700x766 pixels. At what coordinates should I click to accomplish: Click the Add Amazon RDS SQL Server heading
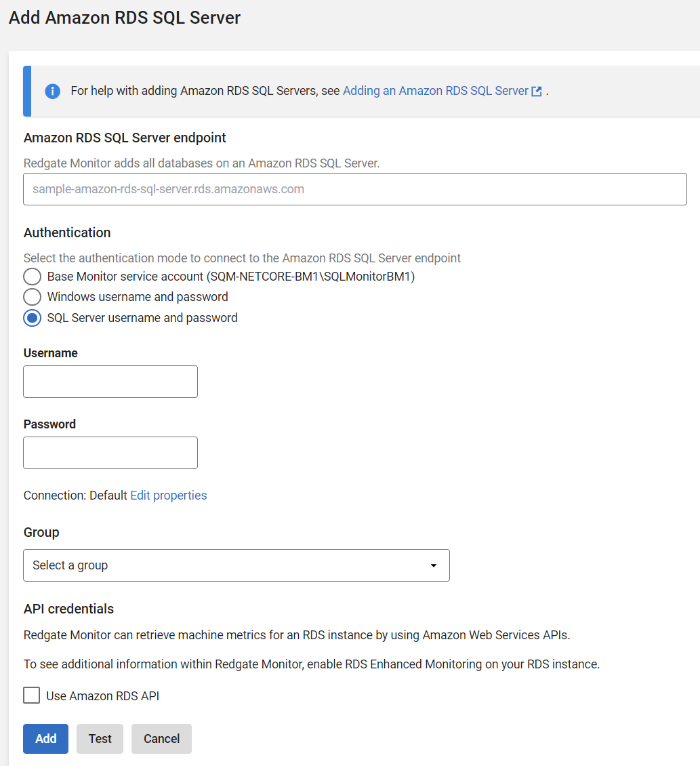(x=125, y=18)
